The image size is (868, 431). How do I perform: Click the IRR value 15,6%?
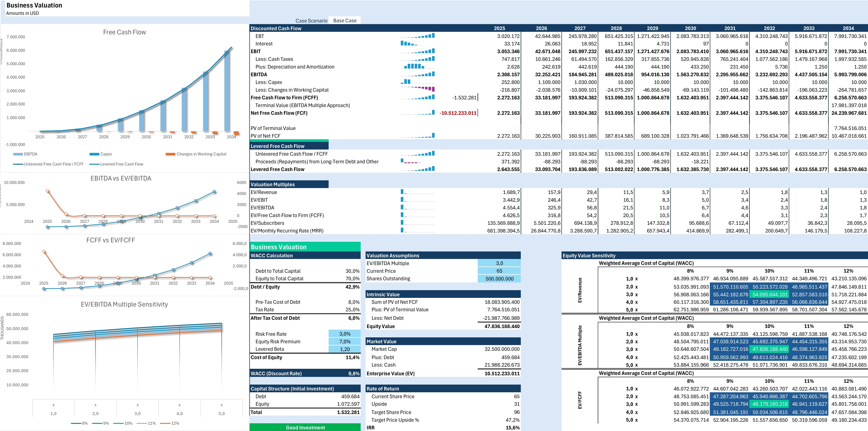(x=512, y=428)
